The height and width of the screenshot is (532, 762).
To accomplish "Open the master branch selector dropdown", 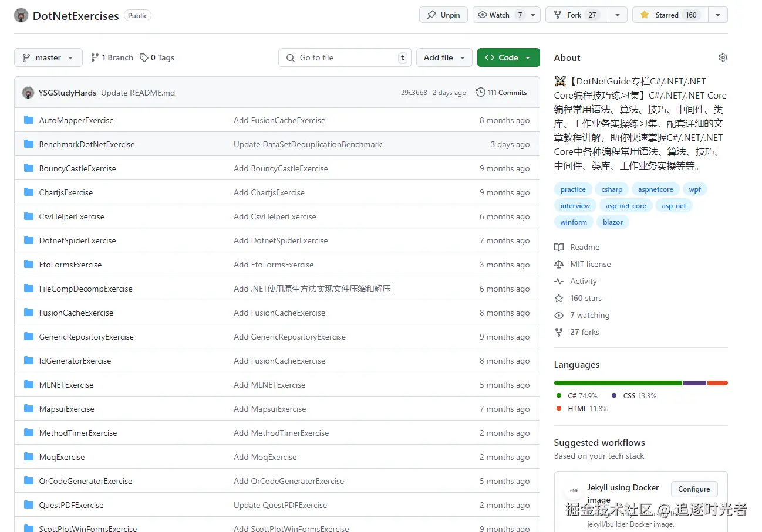I will (48, 57).
